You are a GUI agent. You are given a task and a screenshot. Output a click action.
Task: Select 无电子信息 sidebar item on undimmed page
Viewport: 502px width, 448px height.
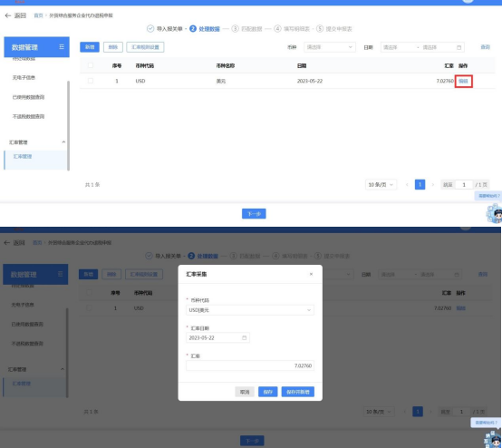click(x=24, y=78)
